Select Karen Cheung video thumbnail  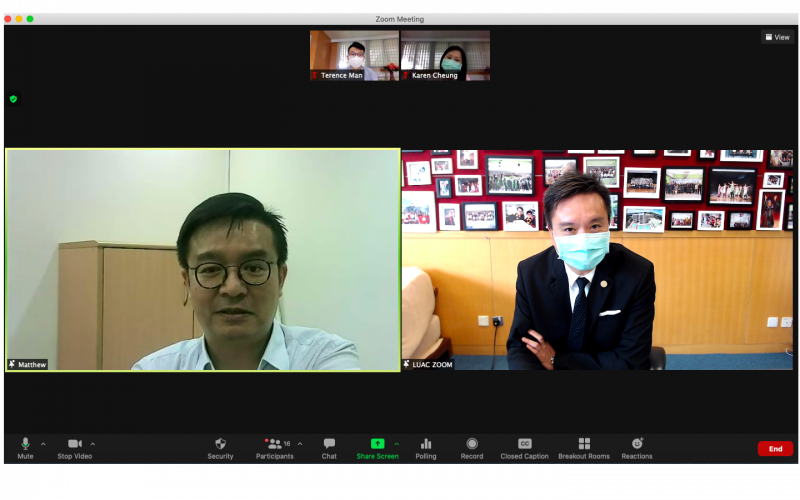point(445,55)
